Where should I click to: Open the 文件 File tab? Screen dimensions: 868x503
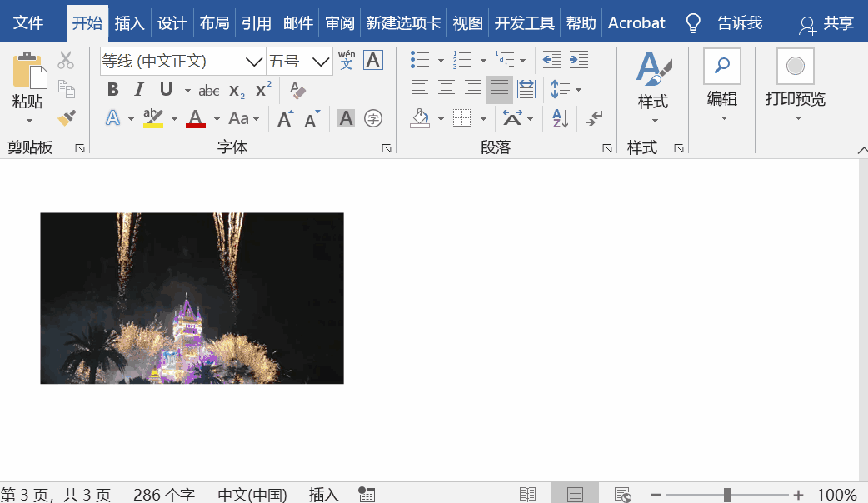[28, 23]
